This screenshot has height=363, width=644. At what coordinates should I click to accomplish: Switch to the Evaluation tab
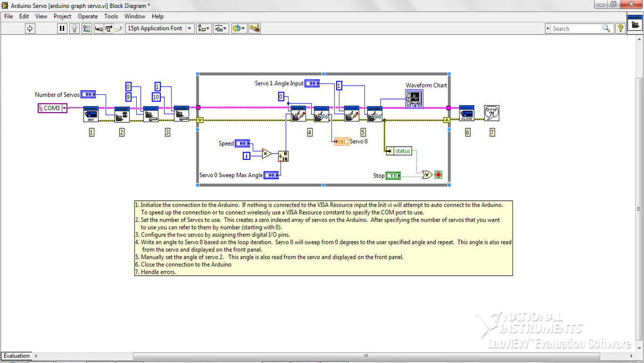[16, 355]
